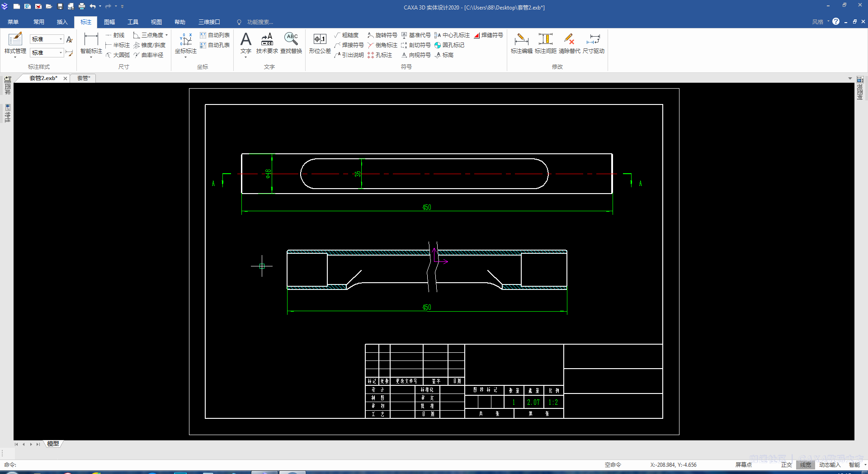Viewport: 868px width, 474px height.
Task: Switch to the 插入 ribbon tab
Action: 62,22
